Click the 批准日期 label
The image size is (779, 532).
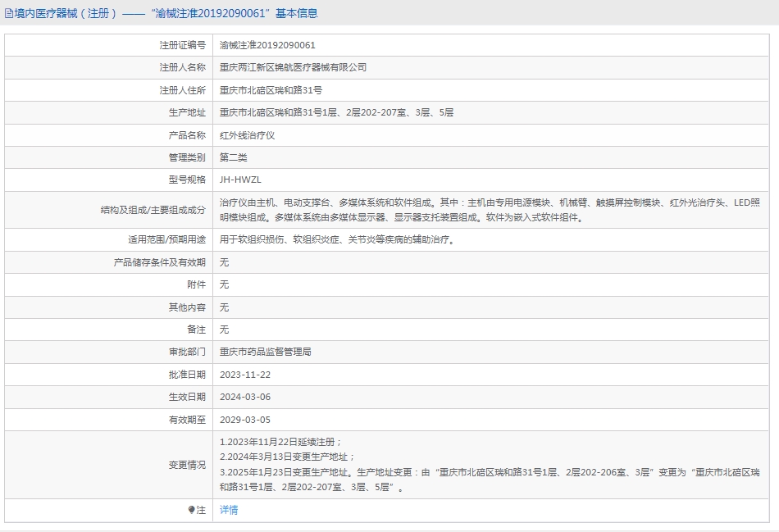click(187, 375)
